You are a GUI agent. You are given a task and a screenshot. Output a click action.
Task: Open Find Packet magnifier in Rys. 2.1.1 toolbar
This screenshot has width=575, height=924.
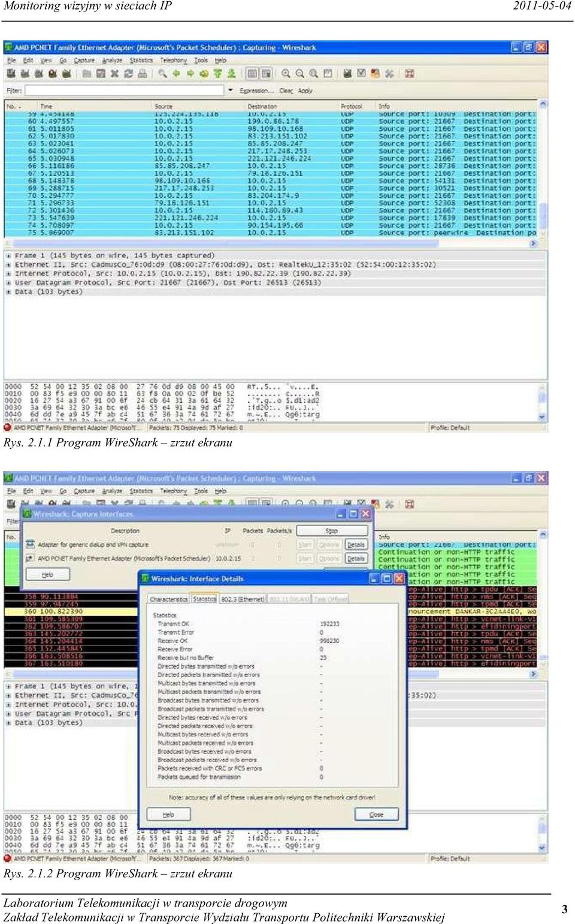[162, 74]
